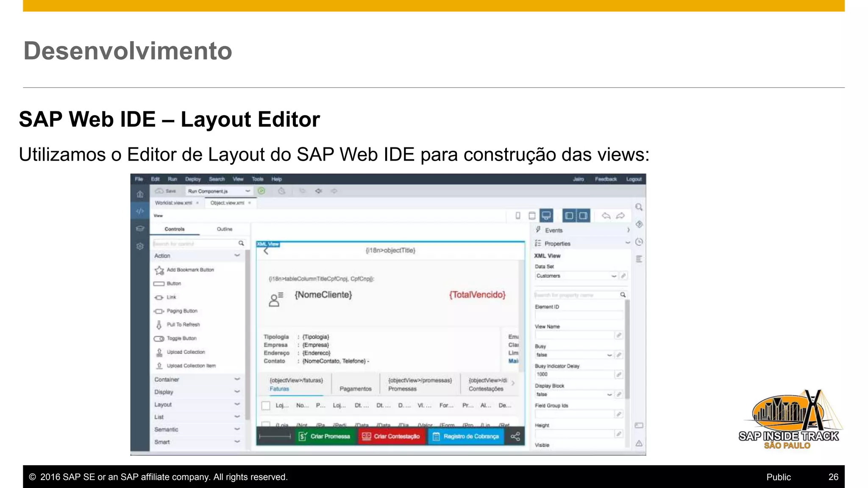Select the Outline tab

[225, 229]
